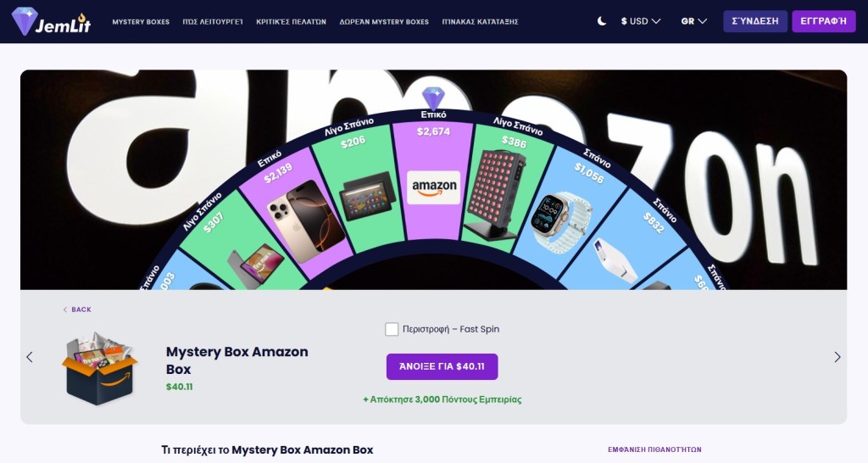The height and width of the screenshot is (463, 868).
Task: Go to next box with right arrow
Action: [837, 357]
